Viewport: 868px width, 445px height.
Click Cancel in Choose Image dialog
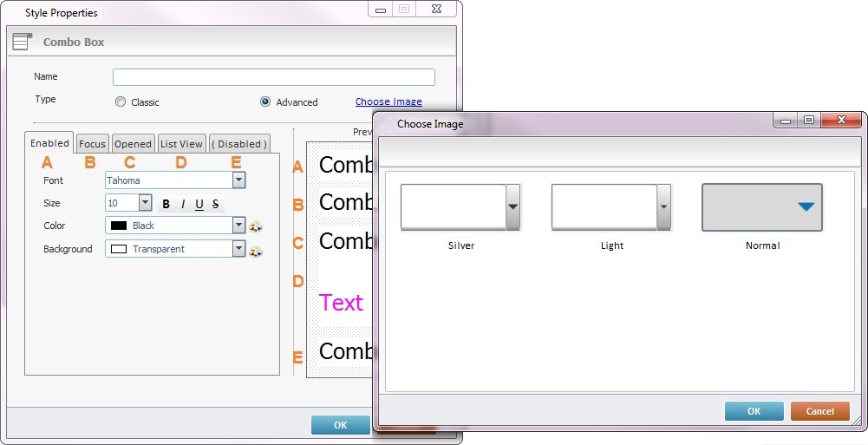[819, 411]
